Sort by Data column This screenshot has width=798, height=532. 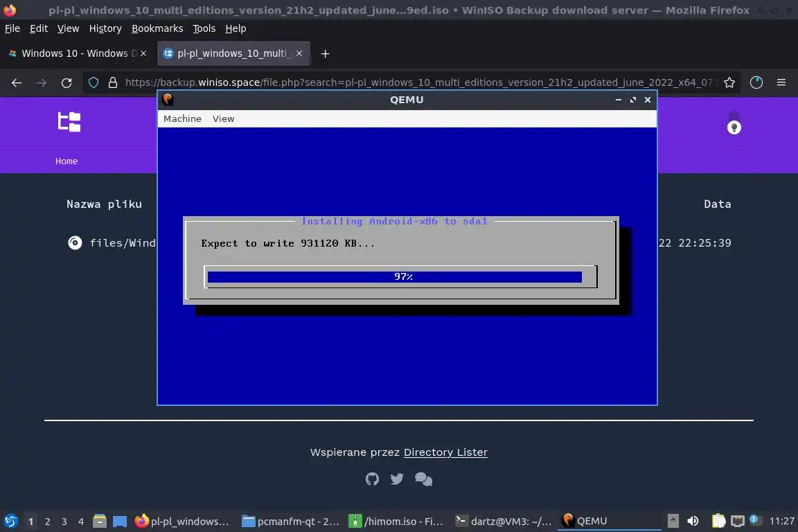pos(717,204)
